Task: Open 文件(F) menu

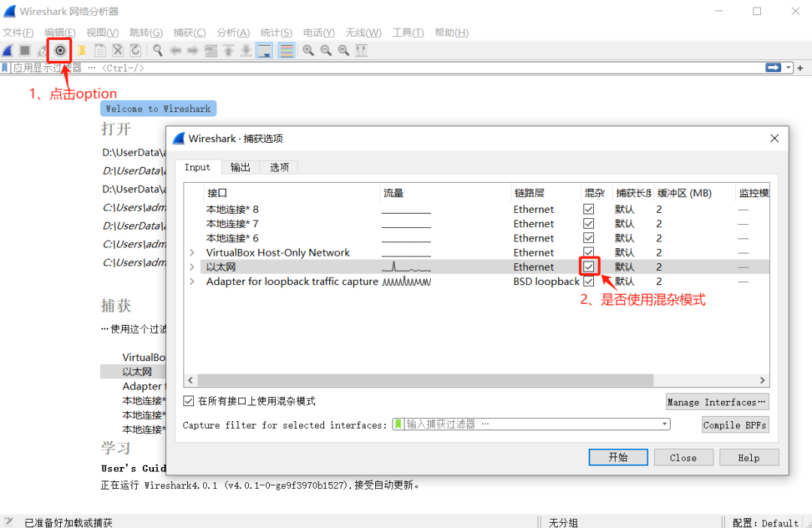Action: coord(18,32)
